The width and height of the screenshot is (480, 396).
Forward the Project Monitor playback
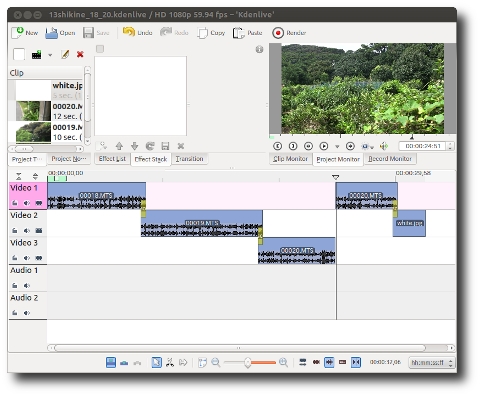coord(350,146)
